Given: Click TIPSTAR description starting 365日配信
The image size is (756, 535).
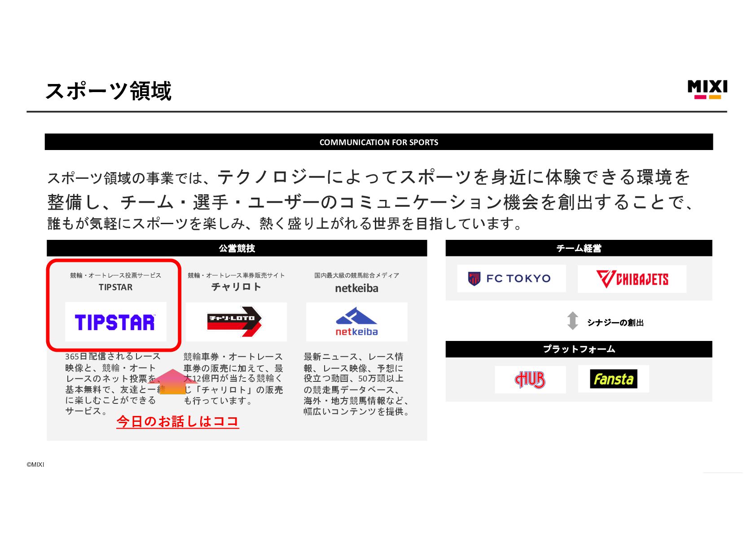Looking at the screenshot, I should pyautogui.click(x=114, y=384).
